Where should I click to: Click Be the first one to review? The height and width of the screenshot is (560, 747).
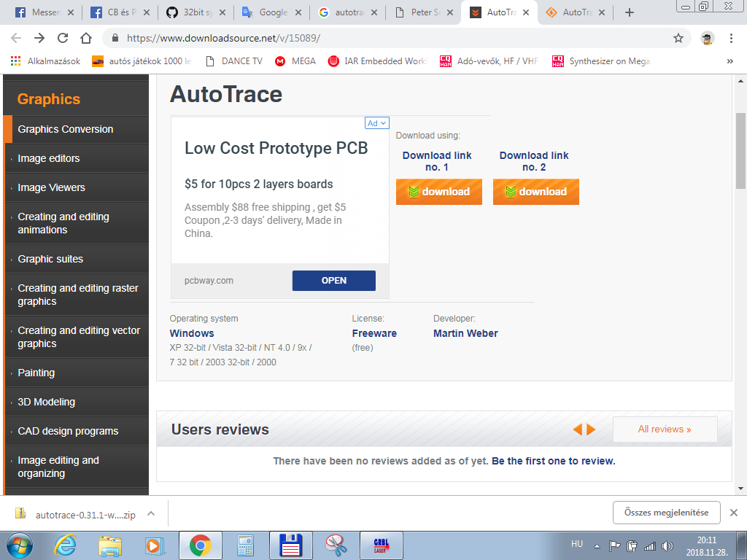[554, 461]
